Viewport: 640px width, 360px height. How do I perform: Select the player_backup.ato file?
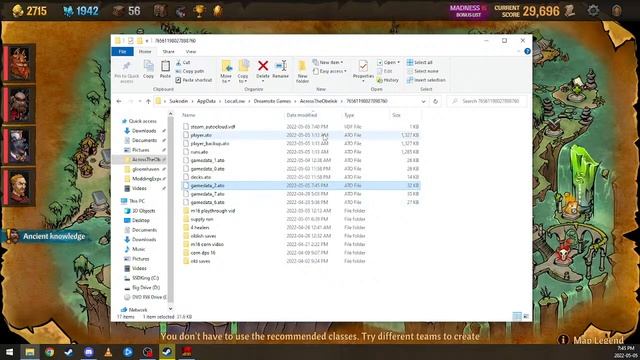(210, 144)
